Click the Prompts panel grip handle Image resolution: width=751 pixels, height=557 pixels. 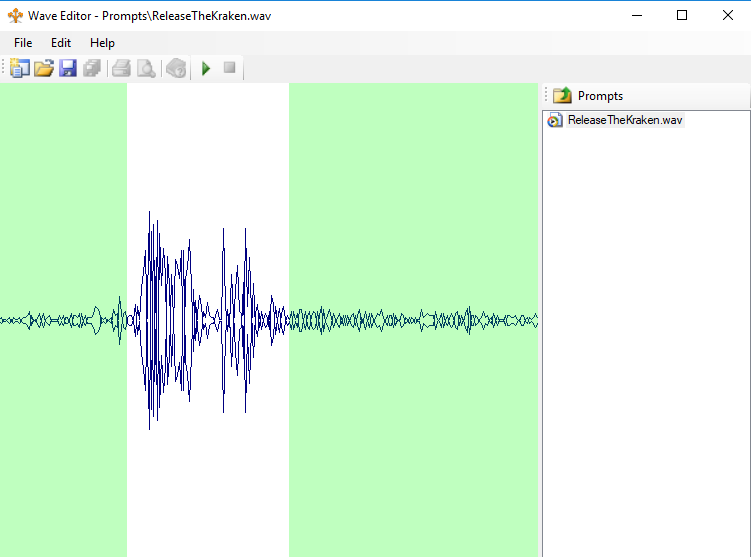(x=546, y=96)
